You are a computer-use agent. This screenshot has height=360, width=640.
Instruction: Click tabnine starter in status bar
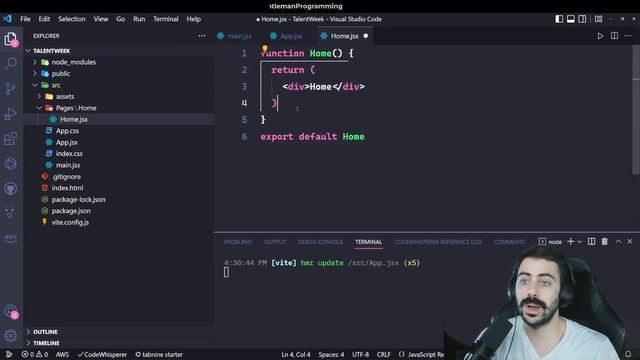tap(159, 354)
